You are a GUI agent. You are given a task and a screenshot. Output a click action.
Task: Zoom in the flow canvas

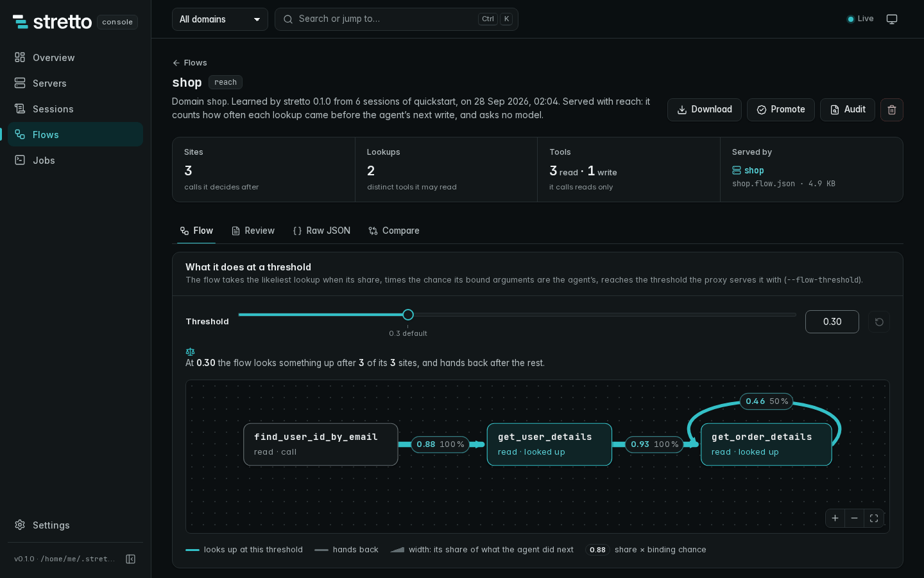tap(835, 518)
